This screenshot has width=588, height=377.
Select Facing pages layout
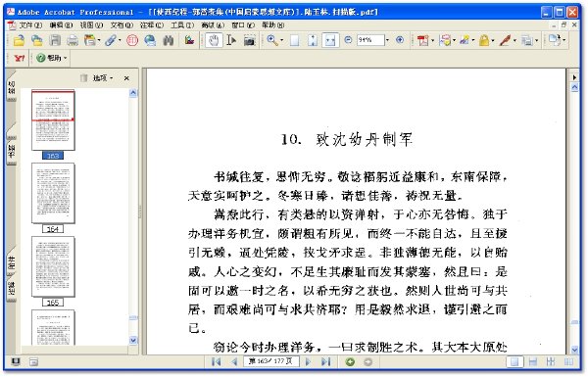point(568,361)
